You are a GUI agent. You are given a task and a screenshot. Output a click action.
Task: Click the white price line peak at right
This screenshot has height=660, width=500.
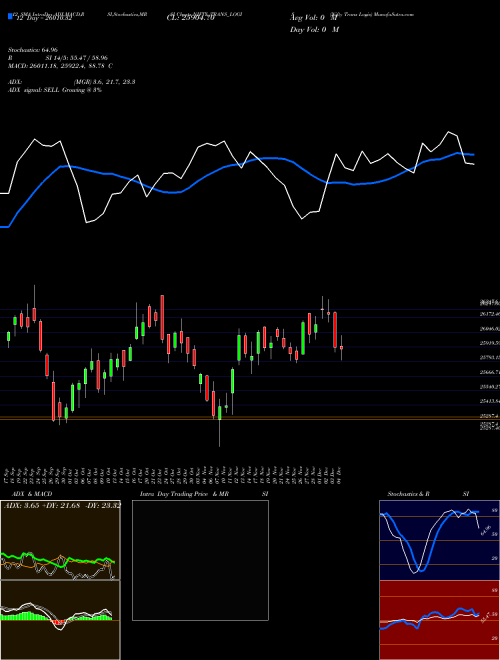[x=449, y=132]
